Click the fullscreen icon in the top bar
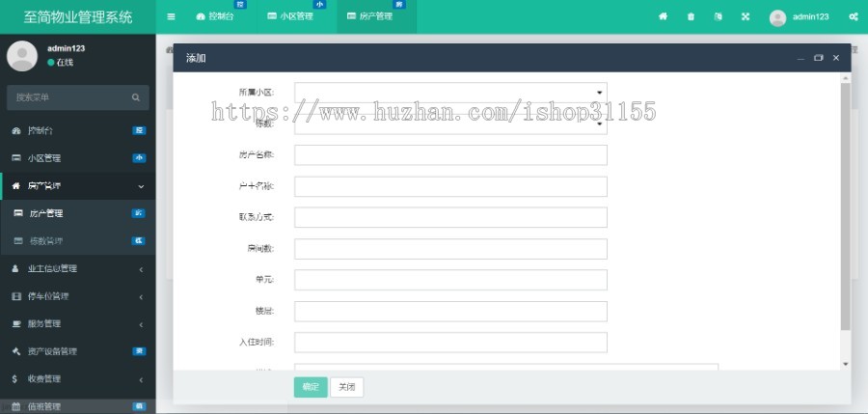The height and width of the screenshot is (414, 868). [746, 16]
